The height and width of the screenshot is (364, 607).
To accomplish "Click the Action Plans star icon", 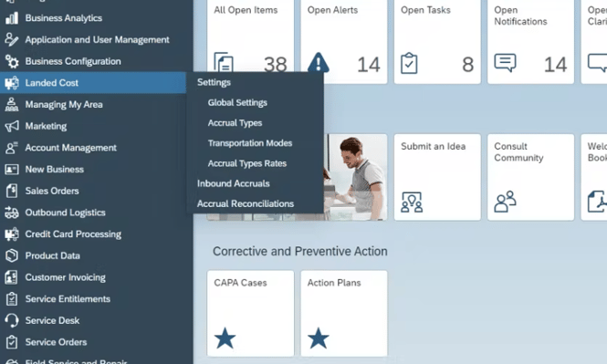I will point(319,338).
